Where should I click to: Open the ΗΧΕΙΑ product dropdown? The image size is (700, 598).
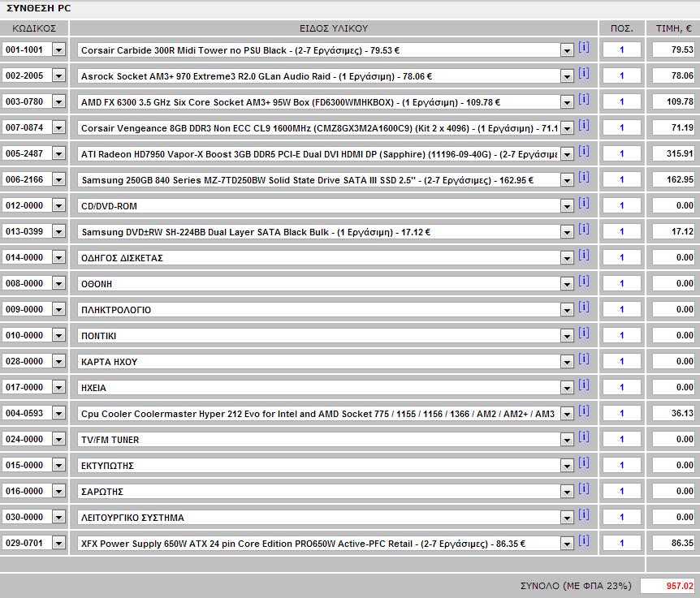click(x=567, y=388)
